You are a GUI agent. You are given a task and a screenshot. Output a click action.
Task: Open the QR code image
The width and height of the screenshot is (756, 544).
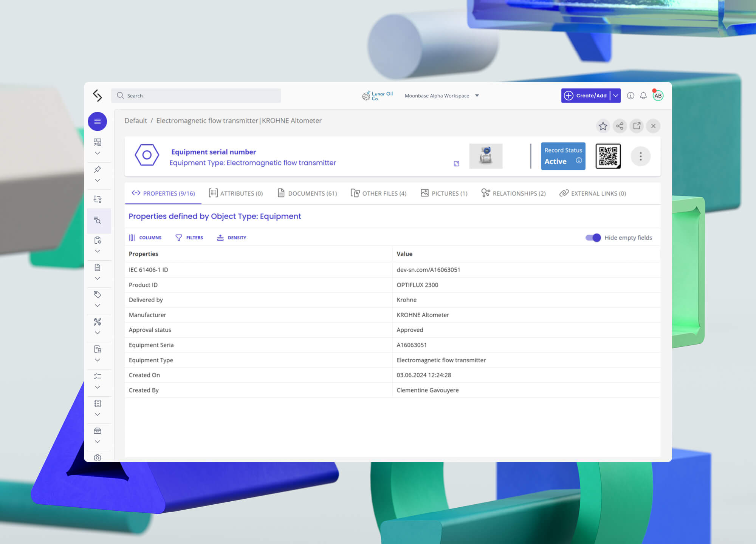click(x=608, y=156)
